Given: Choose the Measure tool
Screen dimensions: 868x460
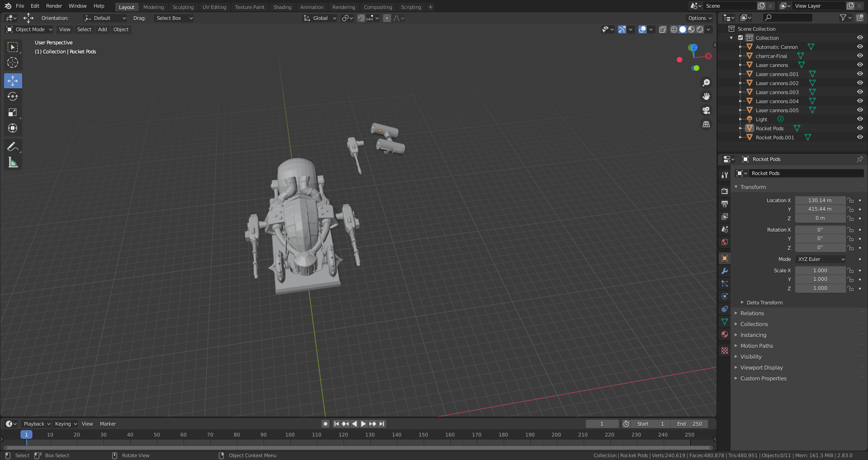Looking at the screenshot, I should (x=13, y=162).
